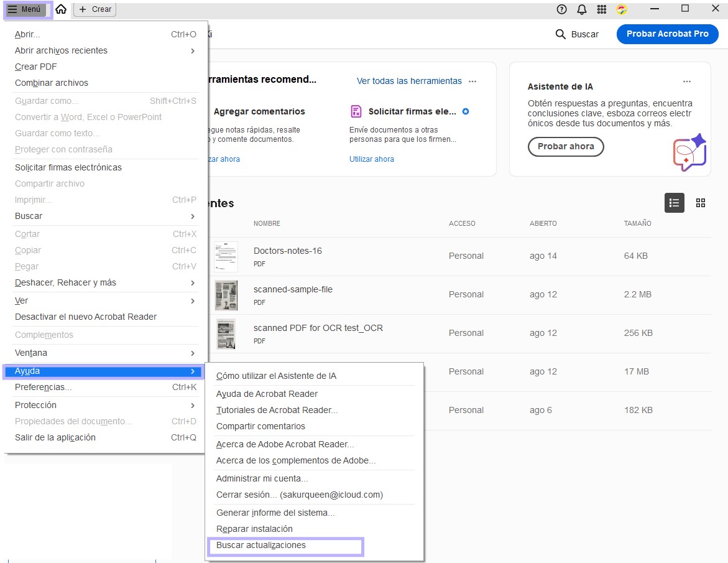Image resolution: width=728 pixels, height=563 pixels.
Task: Choose Administrar mi cuenta...
Action: coord(315,479)
